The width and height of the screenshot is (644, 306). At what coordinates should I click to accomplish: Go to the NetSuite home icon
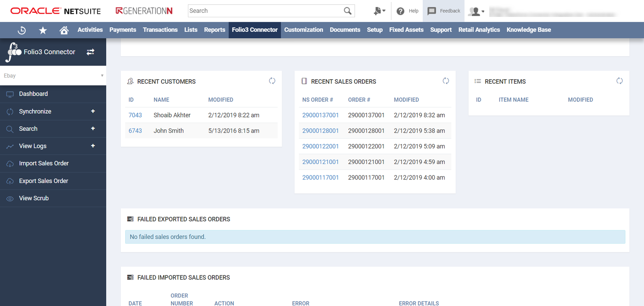(x=64, y=30)
